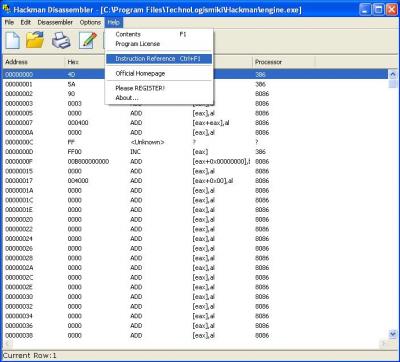This screenshot has height=362, width=400.
Task: Open the Edit menu
Action: tap(26, 22)
